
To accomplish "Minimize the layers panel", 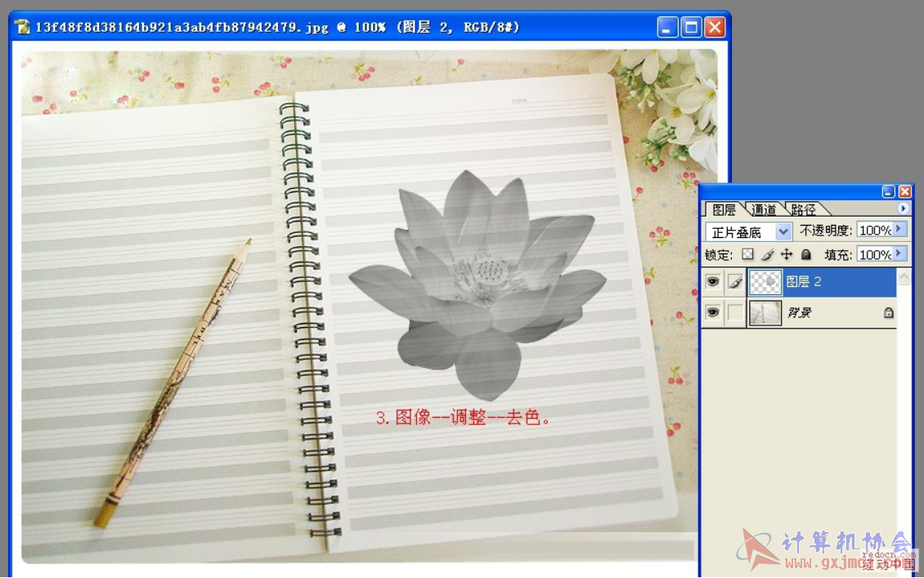I will [x=889, y=191].
